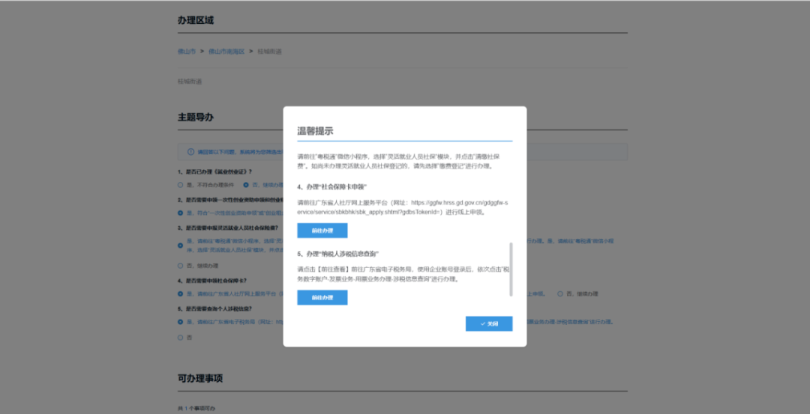Open 佛山市 breadcrumb link
Viewport: 810px width, 414px height.
coord(186,52)
